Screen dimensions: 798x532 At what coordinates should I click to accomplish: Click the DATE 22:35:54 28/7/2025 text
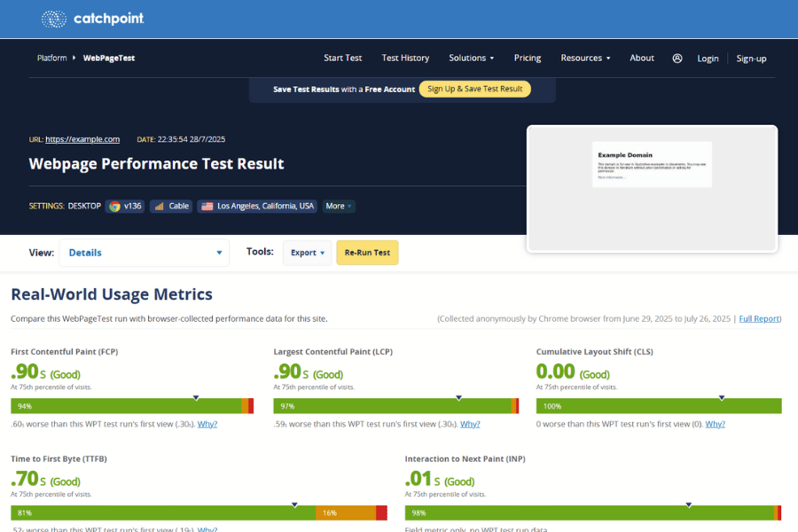[x=181, y=139]
